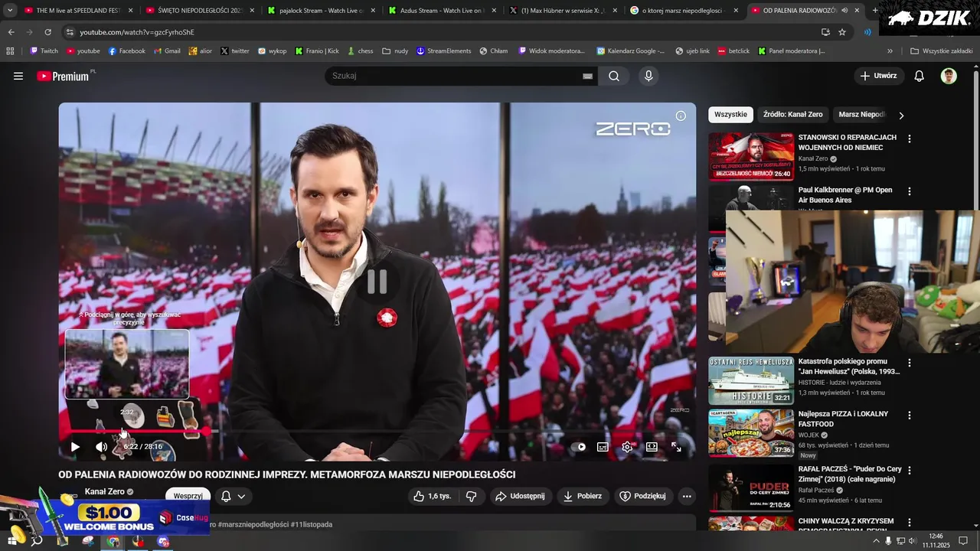Download the video with Pobierz
The image size is (980, 551).
(x=583, y=496)
